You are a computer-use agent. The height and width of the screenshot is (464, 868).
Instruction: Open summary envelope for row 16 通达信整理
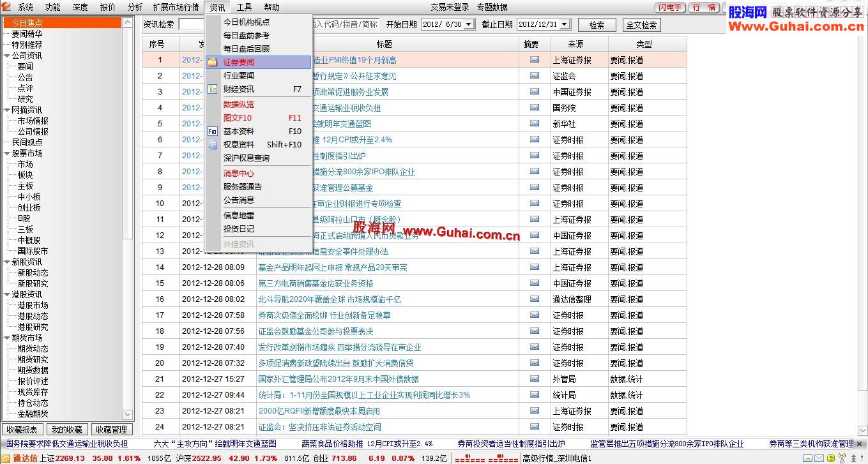coord(535,299)
